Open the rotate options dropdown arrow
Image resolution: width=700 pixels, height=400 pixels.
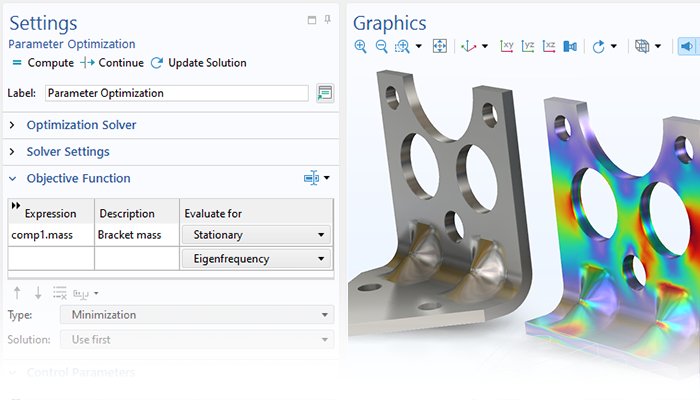pos(614,46)
